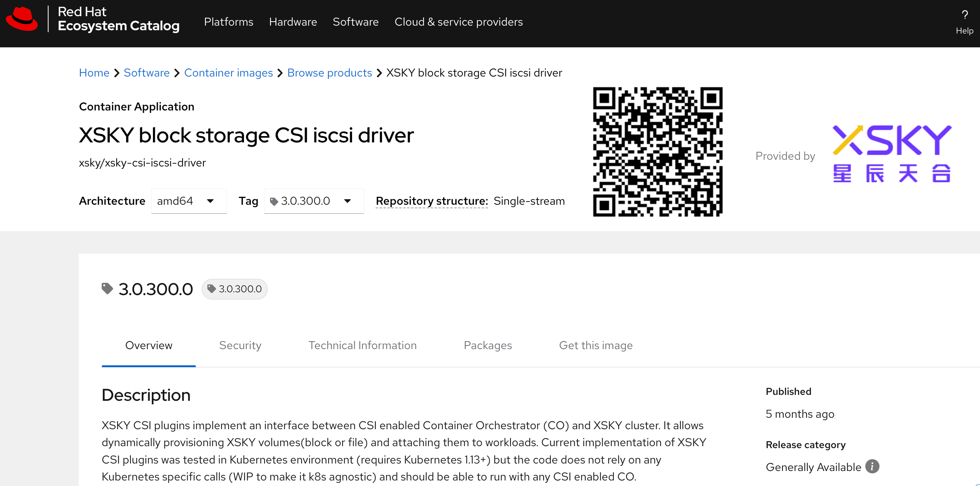Click the xsky/xsky-csi-iscsi-driver repository name

142,163
